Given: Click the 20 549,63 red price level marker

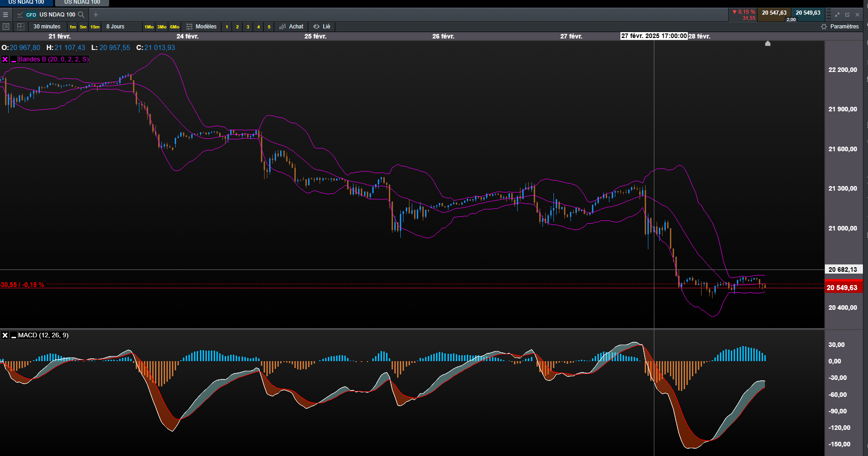Looking at the screenshot, I should [841, 288].
